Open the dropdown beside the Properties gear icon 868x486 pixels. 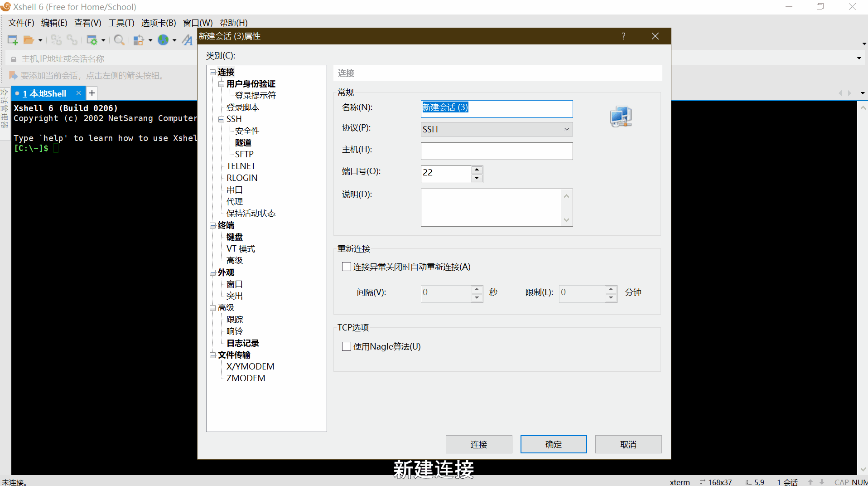[x=103, y=41]
